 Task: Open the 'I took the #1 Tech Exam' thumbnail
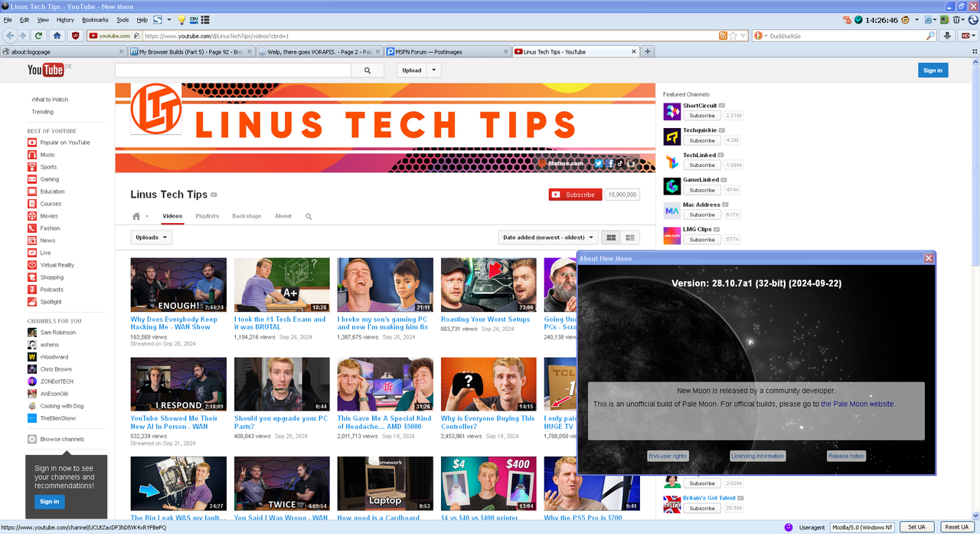(x=282, y=284)
